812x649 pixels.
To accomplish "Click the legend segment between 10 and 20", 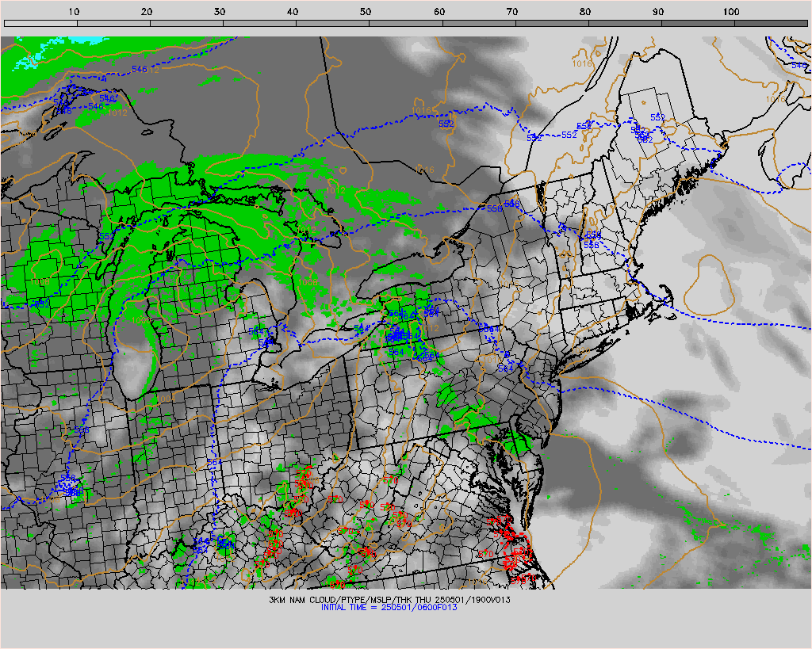I will 114,23.
